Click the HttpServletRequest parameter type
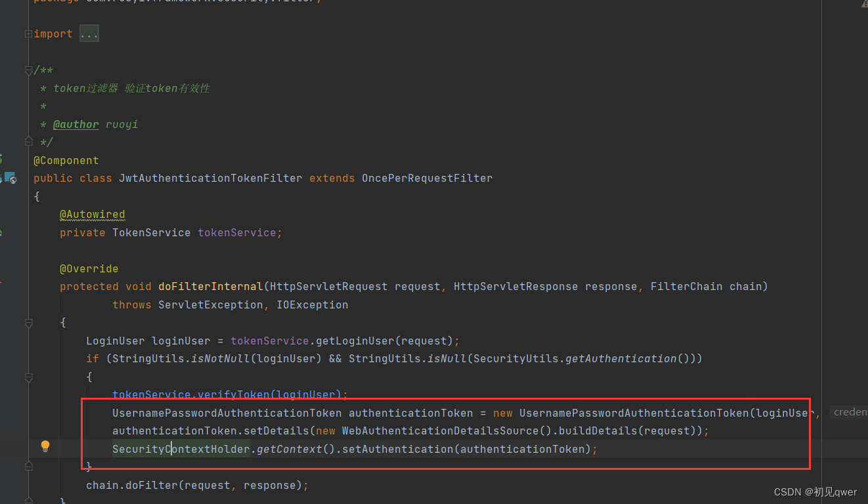Viewport: 868px width, 504px height. [x=329, y=287]
